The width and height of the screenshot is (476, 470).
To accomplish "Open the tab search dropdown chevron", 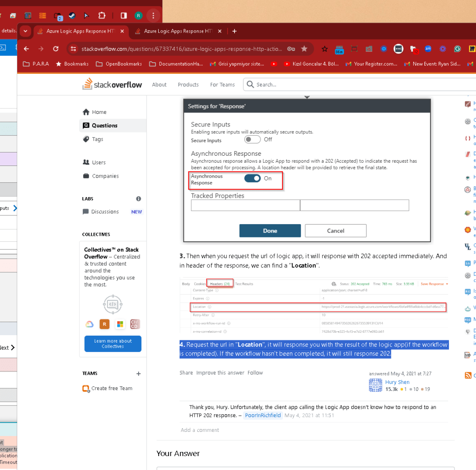I will tap(26, 31).
